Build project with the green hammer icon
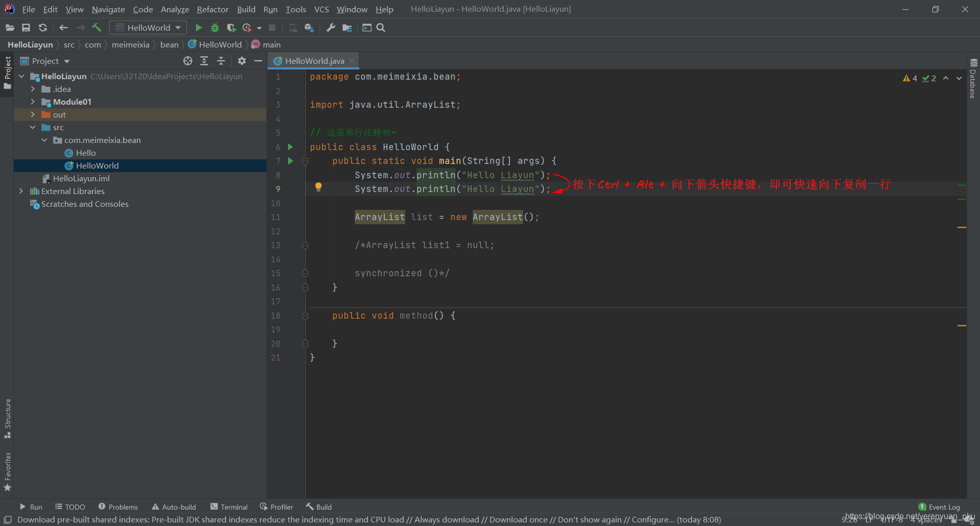Screen dimensions: 980x526 [x=97, y=28]
